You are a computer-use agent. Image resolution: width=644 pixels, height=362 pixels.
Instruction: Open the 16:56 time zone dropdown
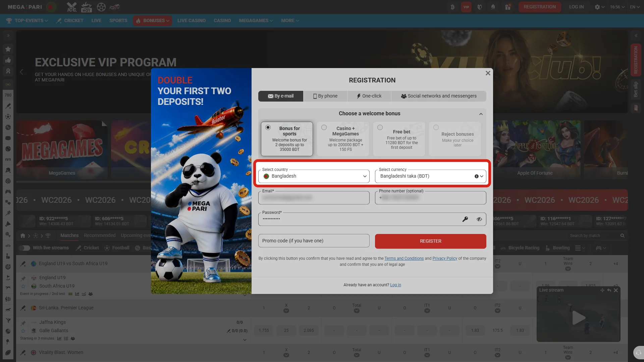coord(617,7)
